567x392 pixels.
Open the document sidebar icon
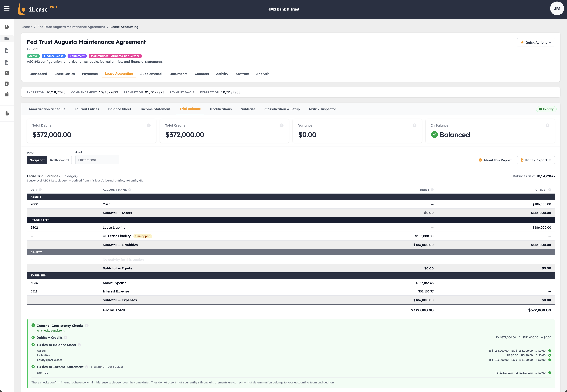coord(7,51)
